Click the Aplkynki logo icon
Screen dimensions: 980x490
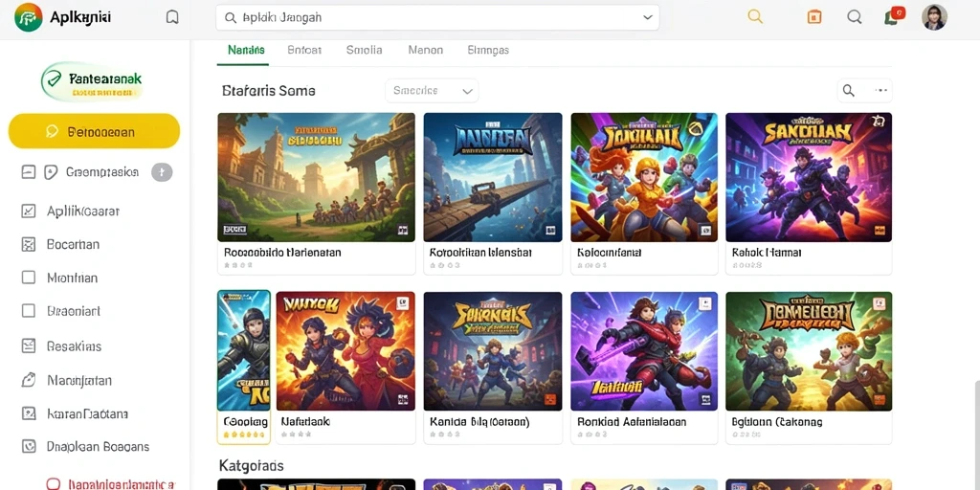pos(28,17)
